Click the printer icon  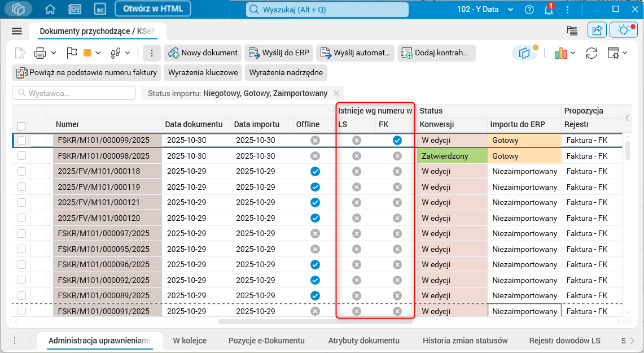(x=40, y=53)
